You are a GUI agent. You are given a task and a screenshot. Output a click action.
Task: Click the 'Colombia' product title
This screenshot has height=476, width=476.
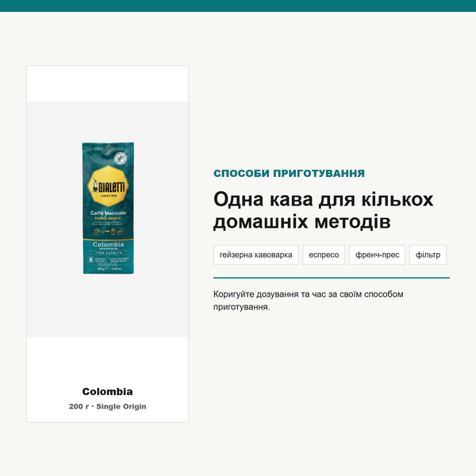click(107, 391)
